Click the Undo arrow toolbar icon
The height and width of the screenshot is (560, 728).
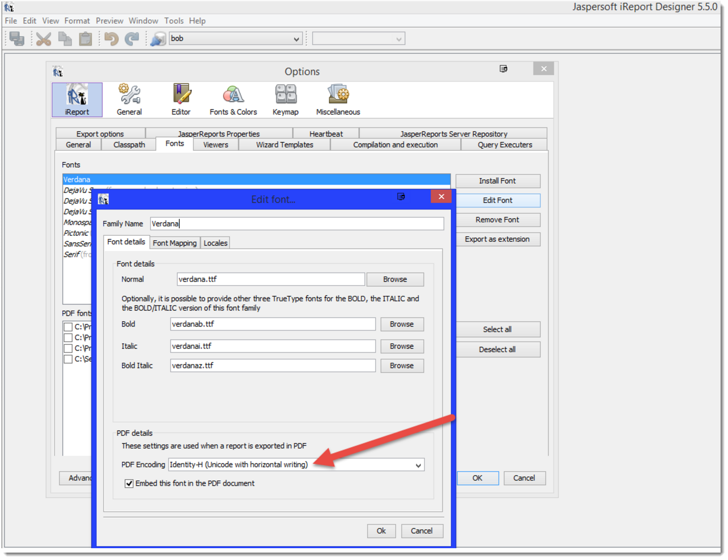tap(111, 38)
